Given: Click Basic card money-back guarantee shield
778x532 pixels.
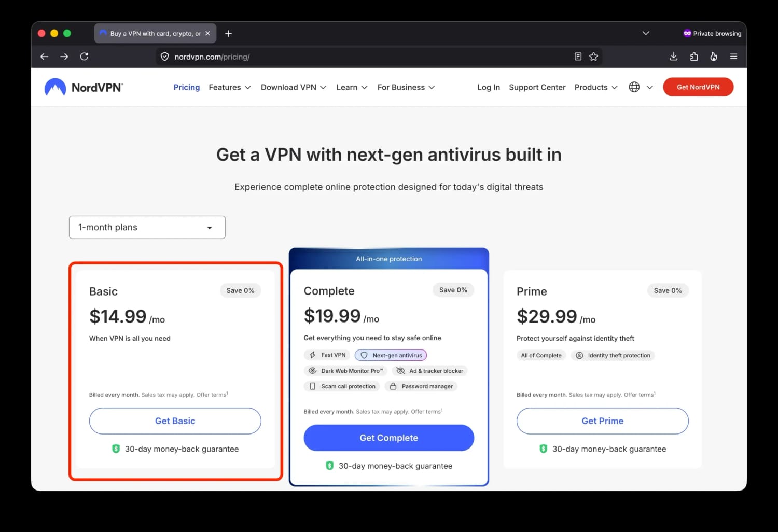Looking at the screenshot, I should [x=116, y=449].
